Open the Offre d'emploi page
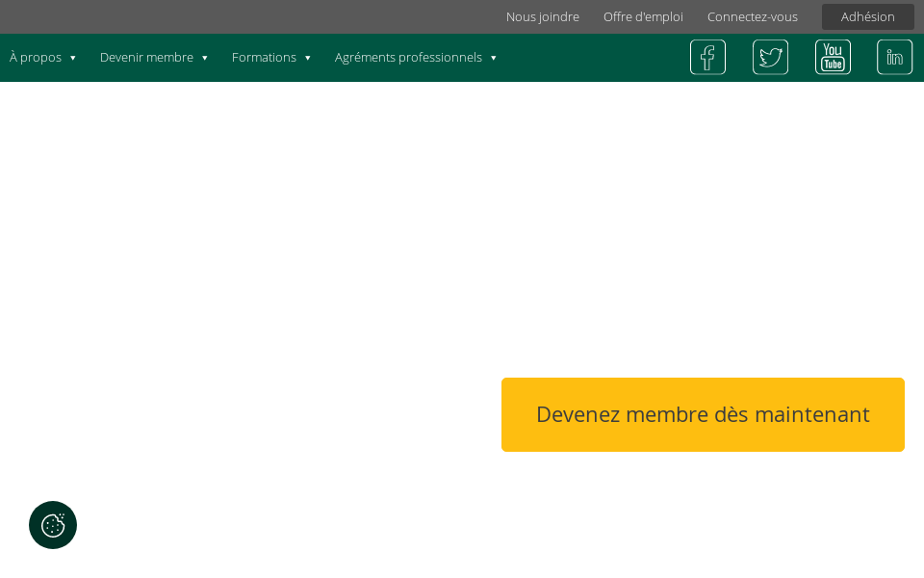This screenshot has height=578, width=924. [643, 16]
